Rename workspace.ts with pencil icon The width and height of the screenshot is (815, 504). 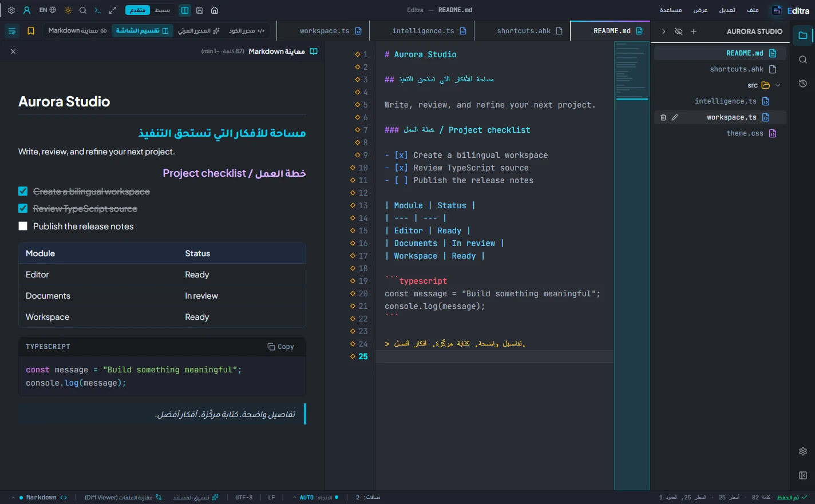tap(675, 117)
